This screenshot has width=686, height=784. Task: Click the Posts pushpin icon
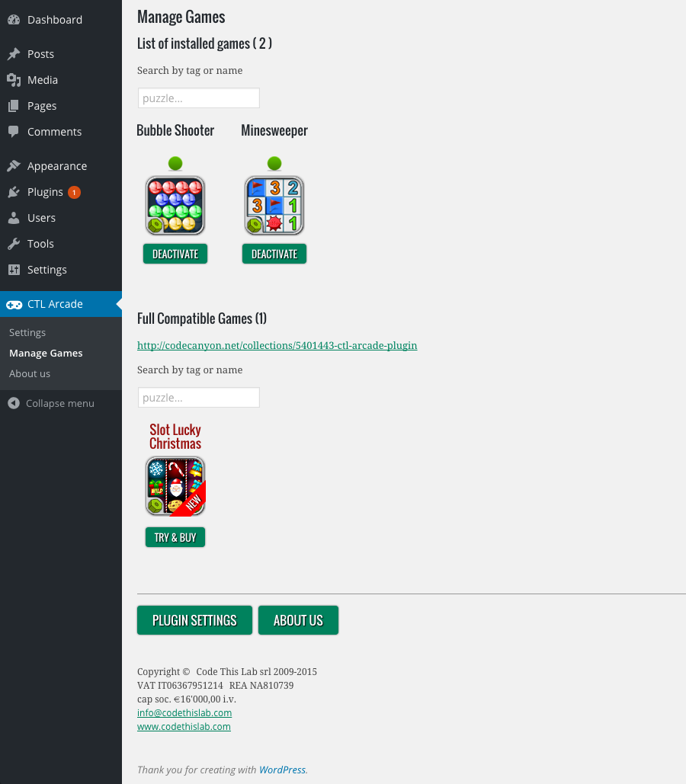(14, 54)
